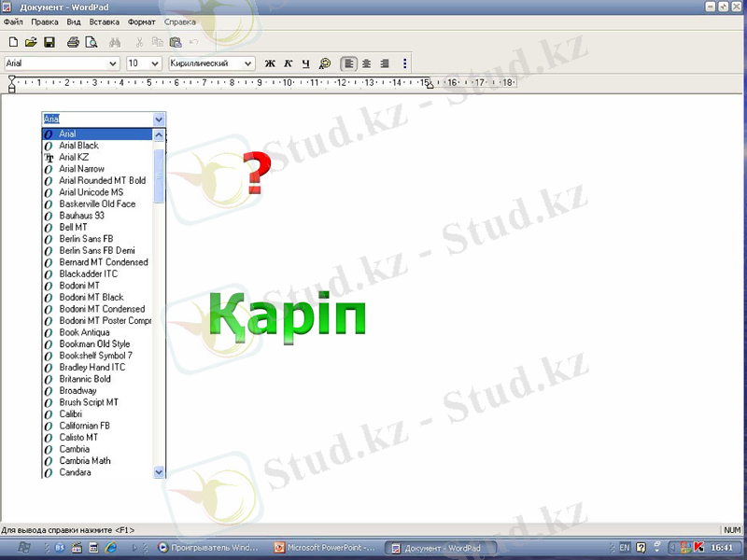
Task: Open a document with the Open folder icon
Action: coord(31,41)
